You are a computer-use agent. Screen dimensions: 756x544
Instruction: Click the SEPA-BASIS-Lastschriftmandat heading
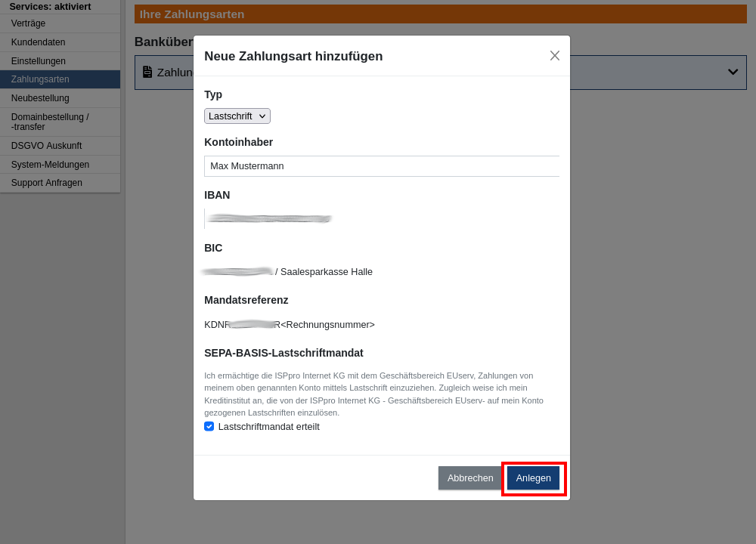point(283,353)
